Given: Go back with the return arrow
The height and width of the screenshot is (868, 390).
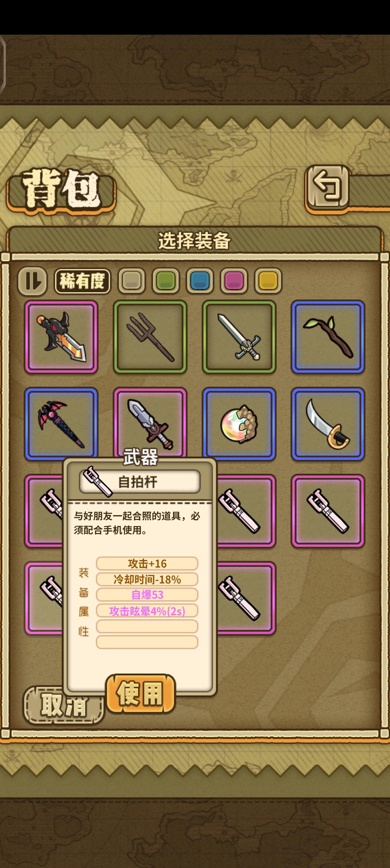Looking at the screenshot, I should (x=328, y=187).
